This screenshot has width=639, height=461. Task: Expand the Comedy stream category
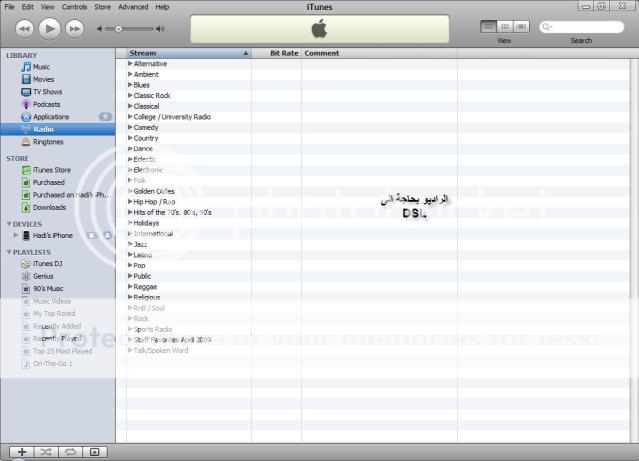pos(130,127)
